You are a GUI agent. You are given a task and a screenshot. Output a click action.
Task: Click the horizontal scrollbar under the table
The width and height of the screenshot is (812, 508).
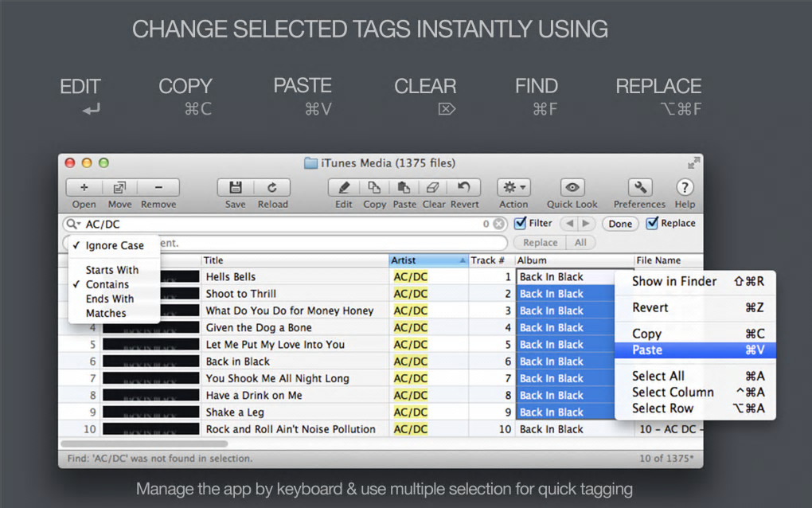pyautogui.click(x=144, y=444)
